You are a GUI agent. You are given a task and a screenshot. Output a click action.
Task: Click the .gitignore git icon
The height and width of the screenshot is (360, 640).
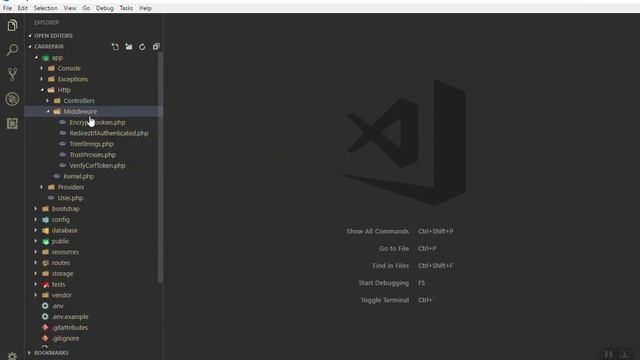coord(45,338)
